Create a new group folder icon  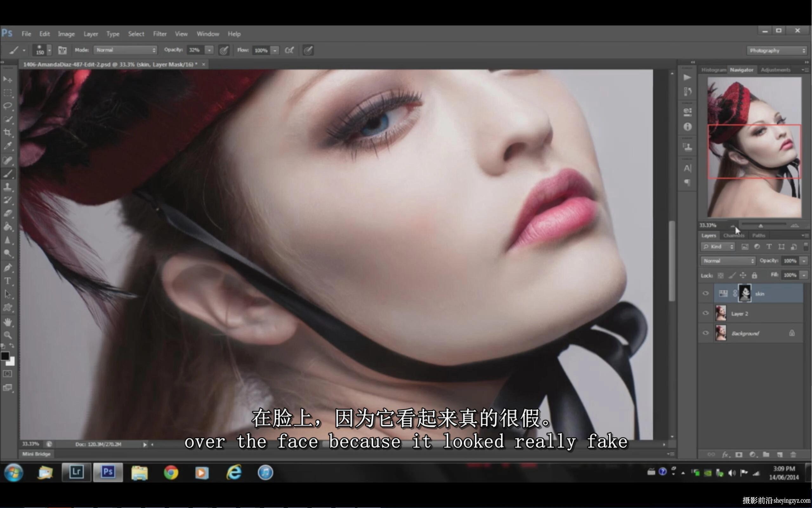pos(766,455)
